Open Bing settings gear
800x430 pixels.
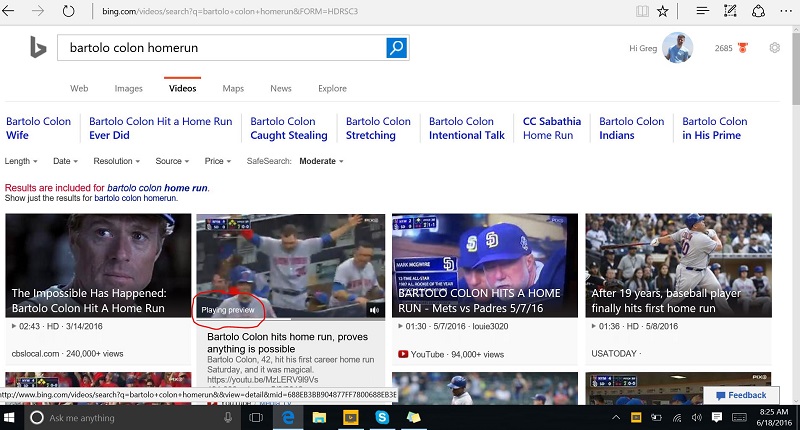[774, 48]
